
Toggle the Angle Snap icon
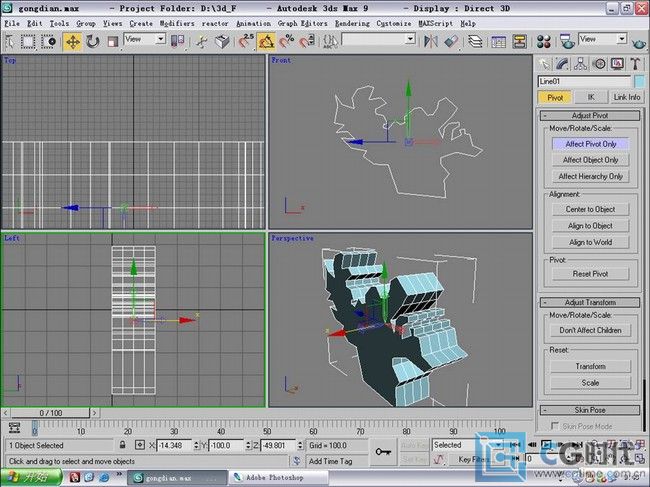(x=266, y=42)
